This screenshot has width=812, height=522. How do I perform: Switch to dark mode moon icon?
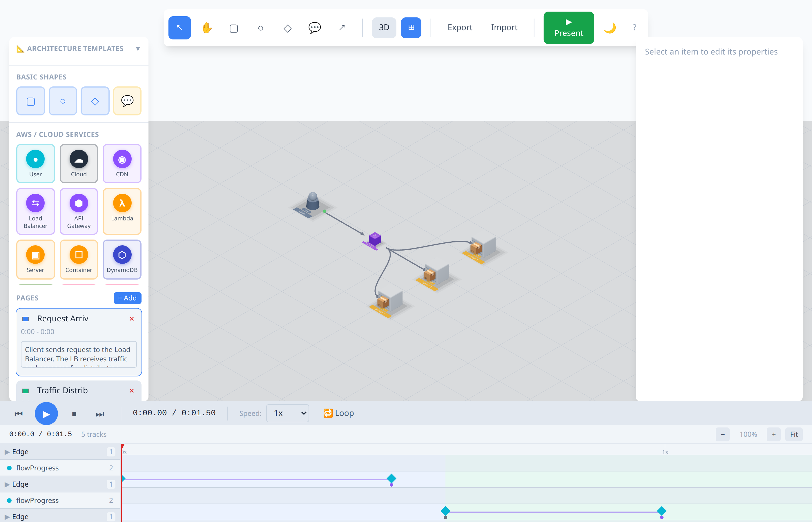(610, 28)
